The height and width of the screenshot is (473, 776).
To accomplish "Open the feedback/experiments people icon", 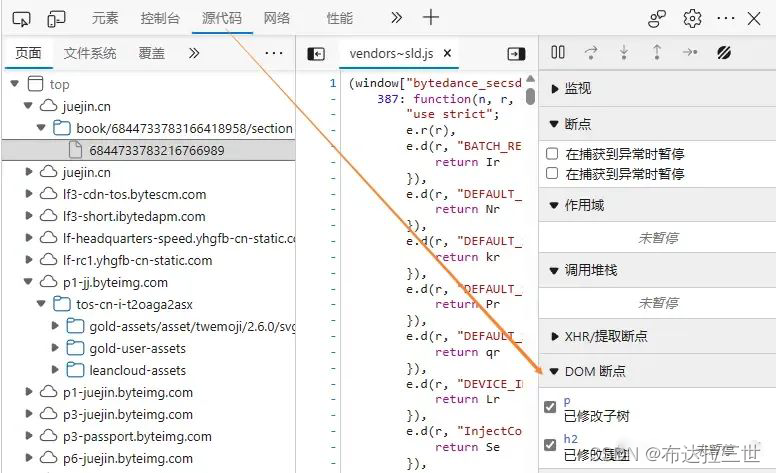I will pyautogui.click(x=657, y=19).
